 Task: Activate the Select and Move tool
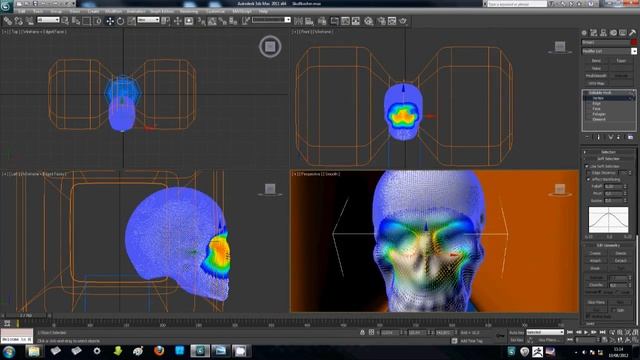110,21
